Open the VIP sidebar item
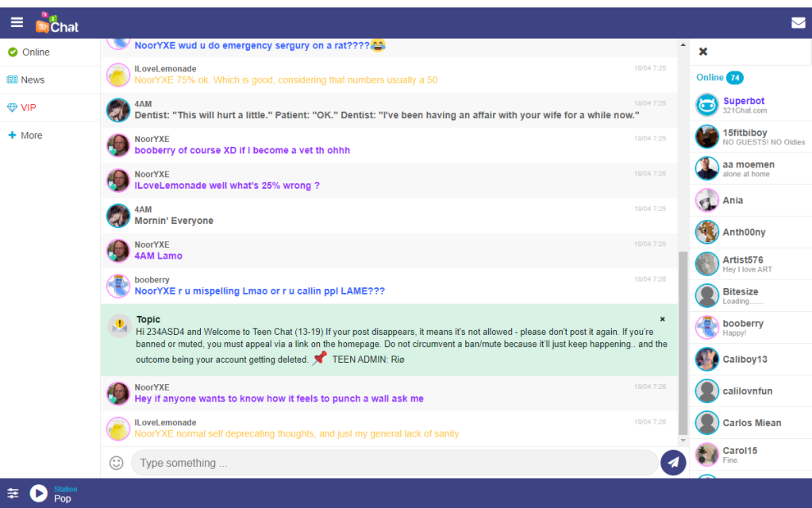Image resolution: width=812 pixels, height=508 pixels. [x=50, y=108]
